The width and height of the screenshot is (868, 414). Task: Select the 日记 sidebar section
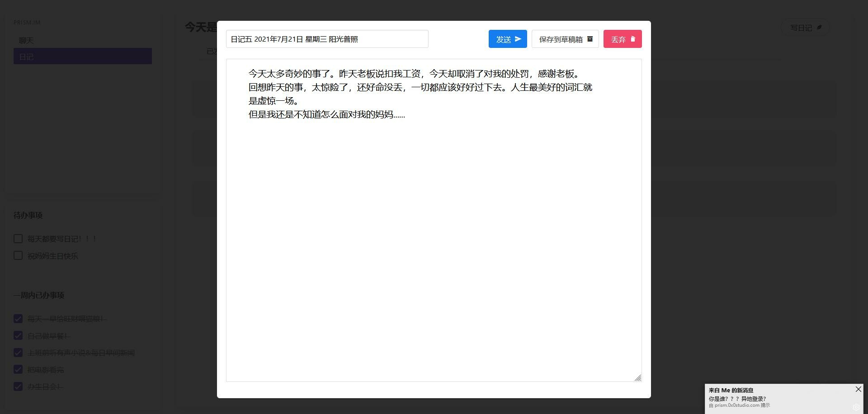coord(26,56)
